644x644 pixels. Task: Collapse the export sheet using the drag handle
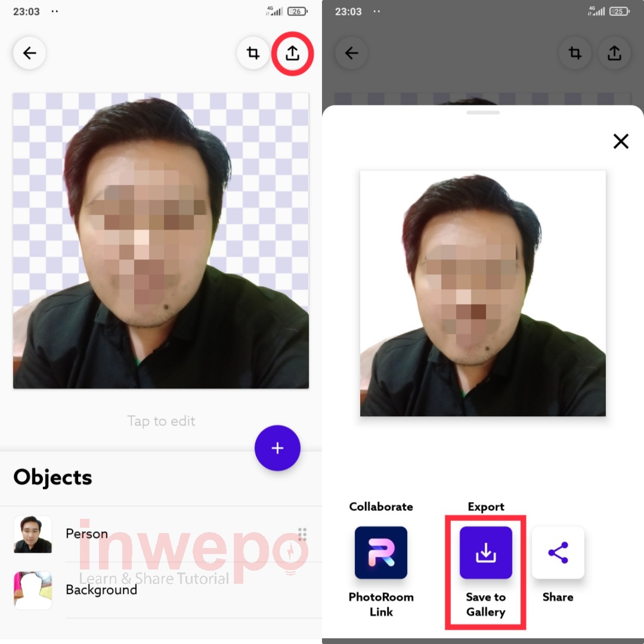(483, 112)
